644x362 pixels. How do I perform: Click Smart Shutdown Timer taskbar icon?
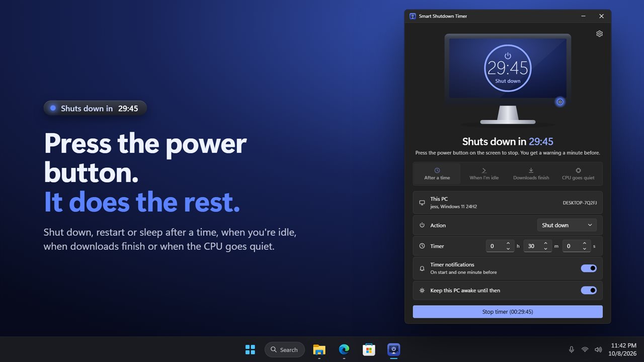point(394,349)
